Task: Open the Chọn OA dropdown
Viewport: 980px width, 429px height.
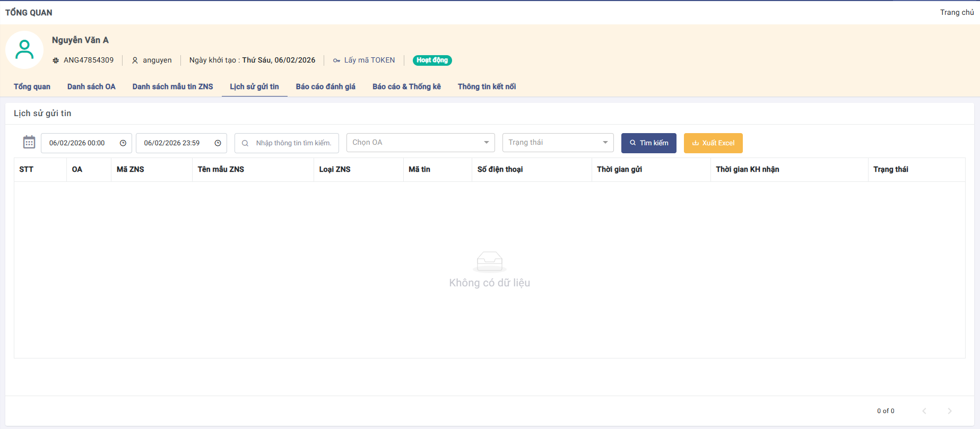Action: [420, 143]
